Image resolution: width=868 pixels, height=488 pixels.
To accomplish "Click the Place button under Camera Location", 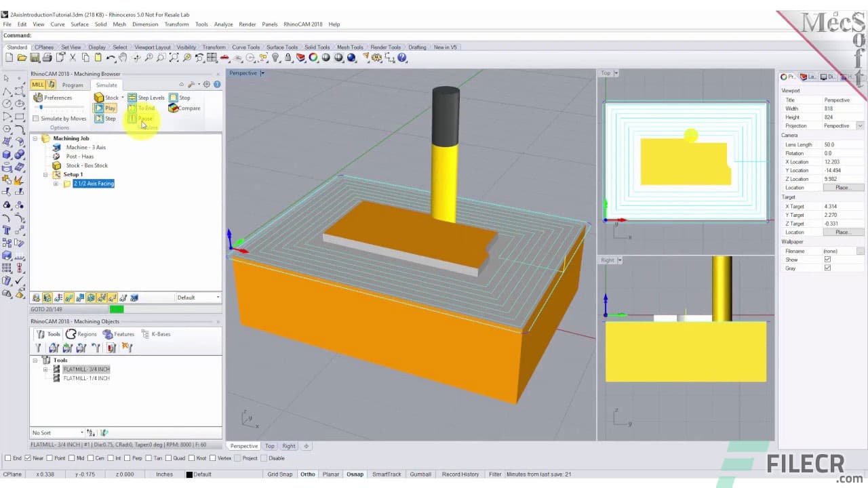I will (x=844, y=188).
